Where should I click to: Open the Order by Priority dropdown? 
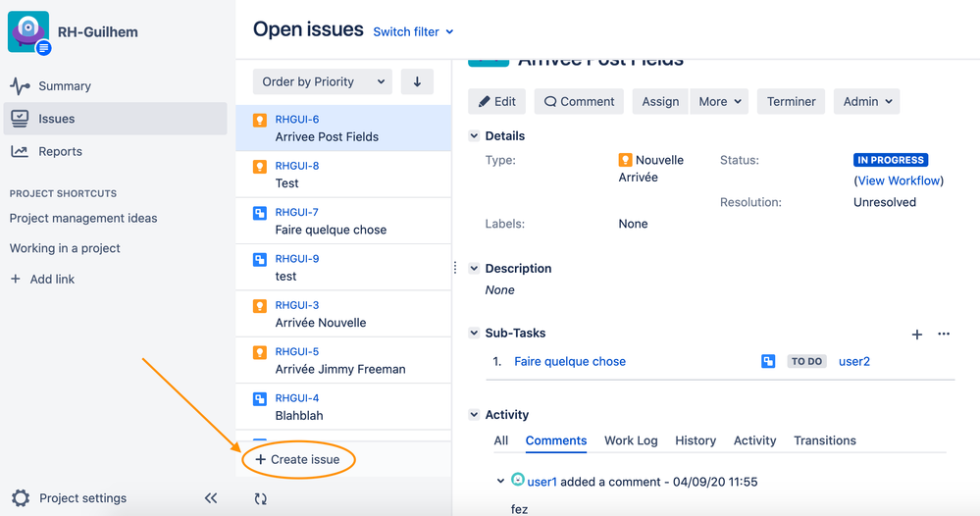(323, 81)
